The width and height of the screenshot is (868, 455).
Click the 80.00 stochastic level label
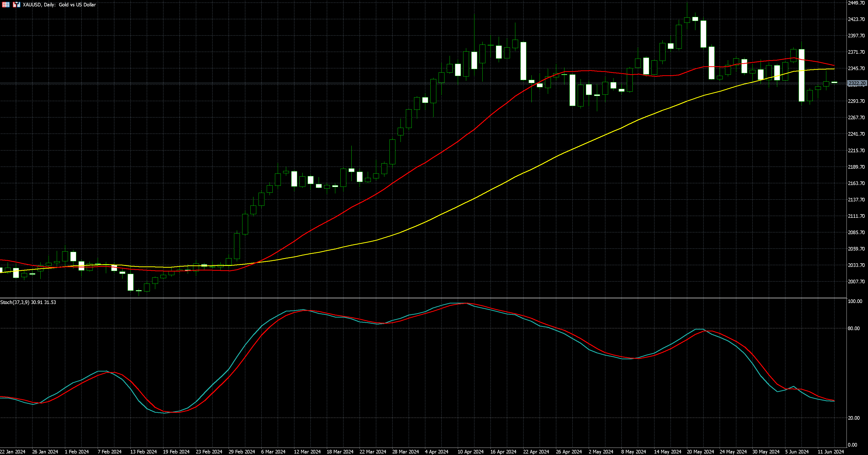pos(853,328)
